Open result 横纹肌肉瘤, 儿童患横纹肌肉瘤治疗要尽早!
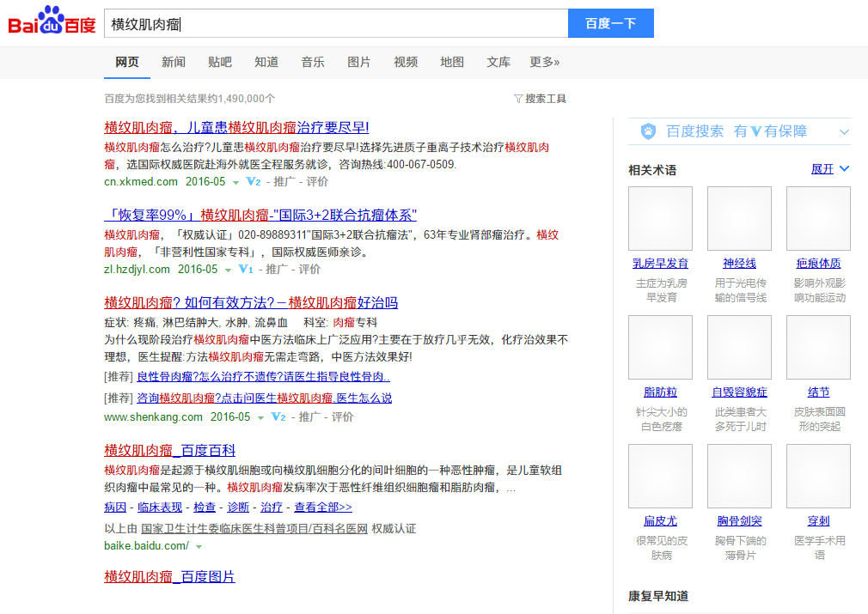Viewport: 868px width, 614px height. (x=236, y=127)
